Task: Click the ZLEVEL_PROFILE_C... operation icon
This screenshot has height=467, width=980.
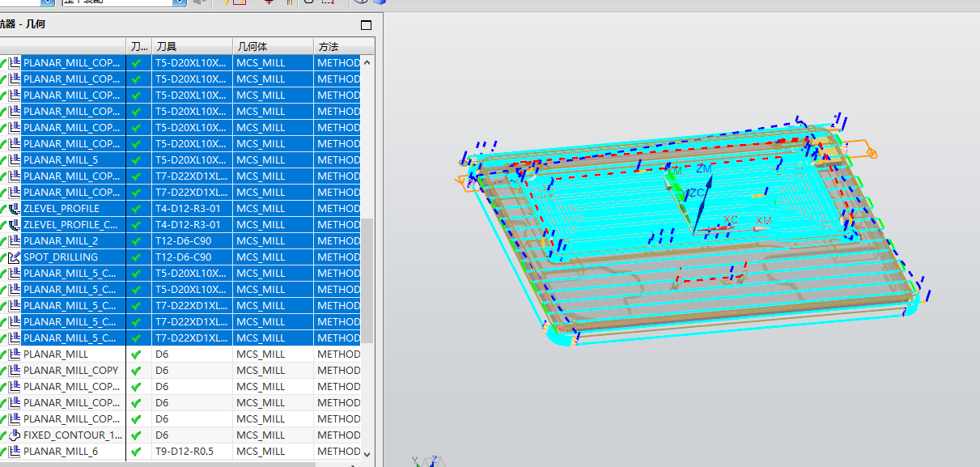Action: tap(15, 224)
